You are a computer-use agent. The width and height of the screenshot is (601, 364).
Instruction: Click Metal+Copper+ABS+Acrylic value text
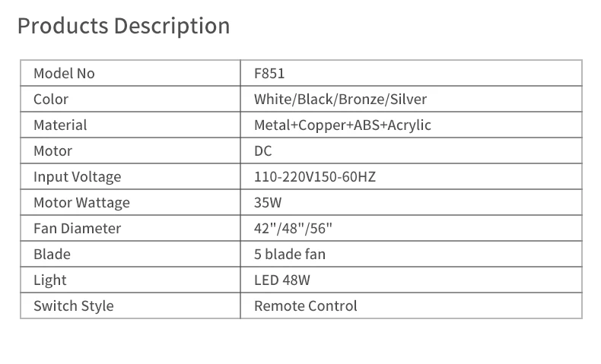[342, 125]
